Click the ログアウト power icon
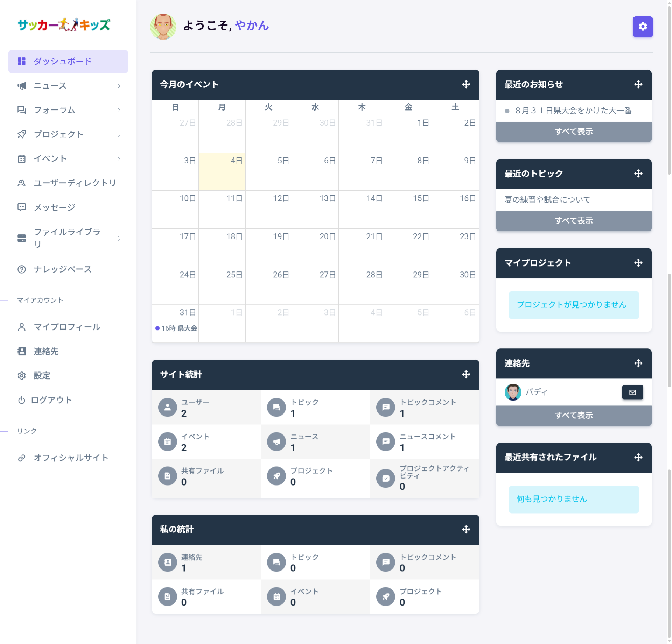Image resolution: width=672 pixels, height=644 pixels. tap(22, 400)
